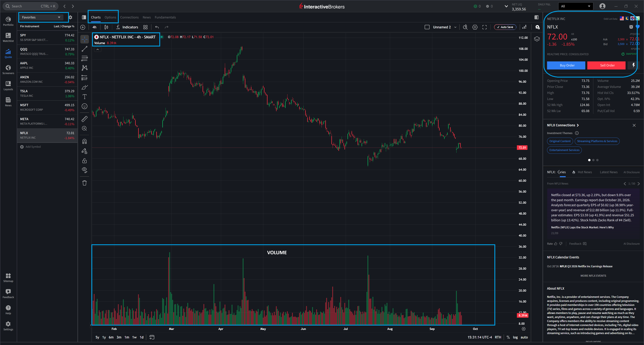Image resolution: width=644 pixels, height=345 pixels.
Task: Click the Streaming Platforms & Services theme
Action: click(597, 141)
